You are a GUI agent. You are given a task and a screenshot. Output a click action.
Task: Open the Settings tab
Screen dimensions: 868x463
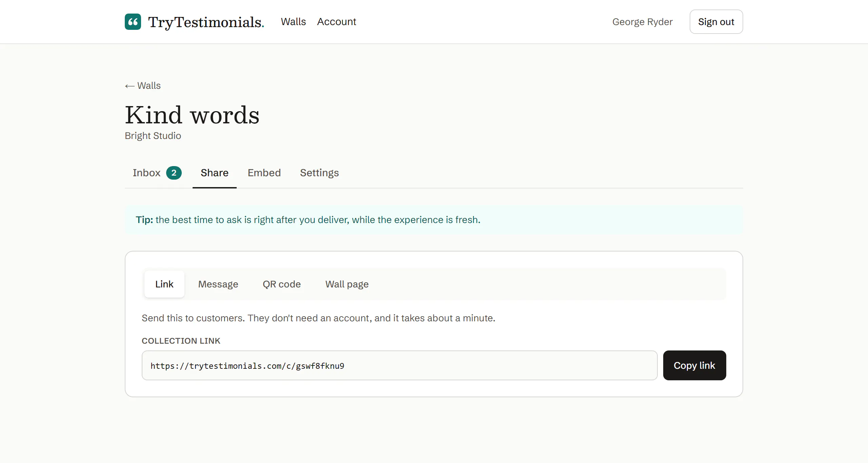pos(319,173)
